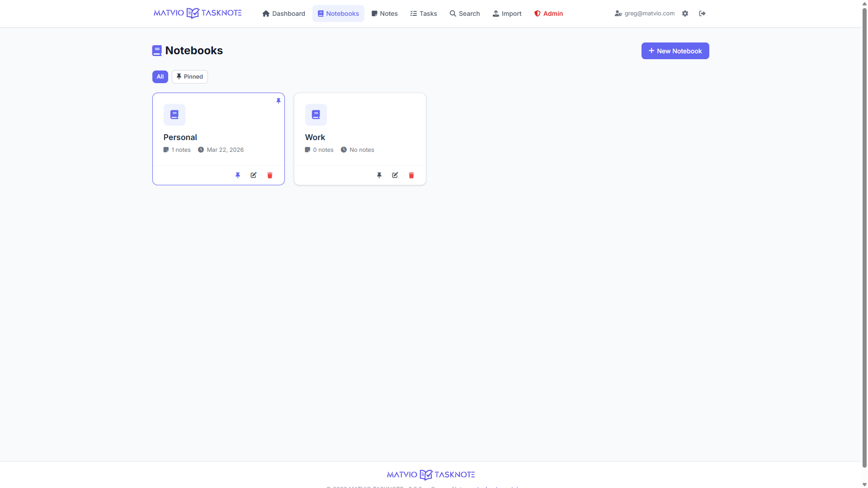Pin the Work notebook
The image size is (868, 488).
tap(379, 175)
